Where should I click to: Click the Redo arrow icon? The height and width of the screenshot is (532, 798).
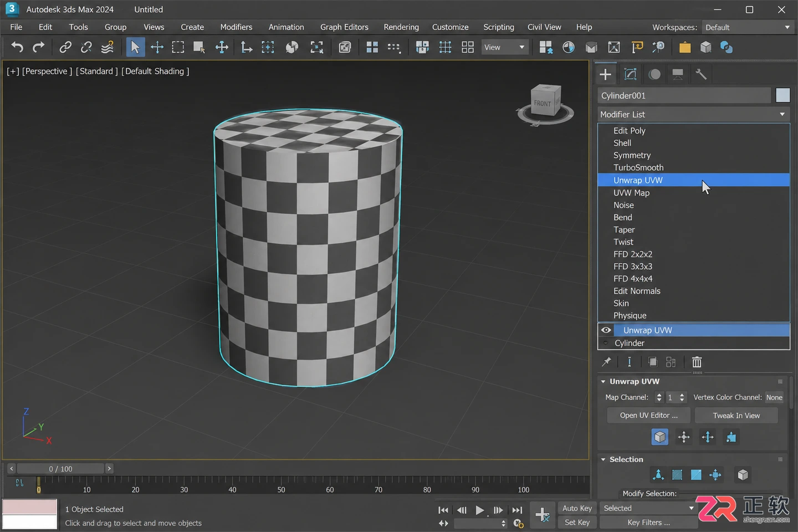(x=38, y=48)
